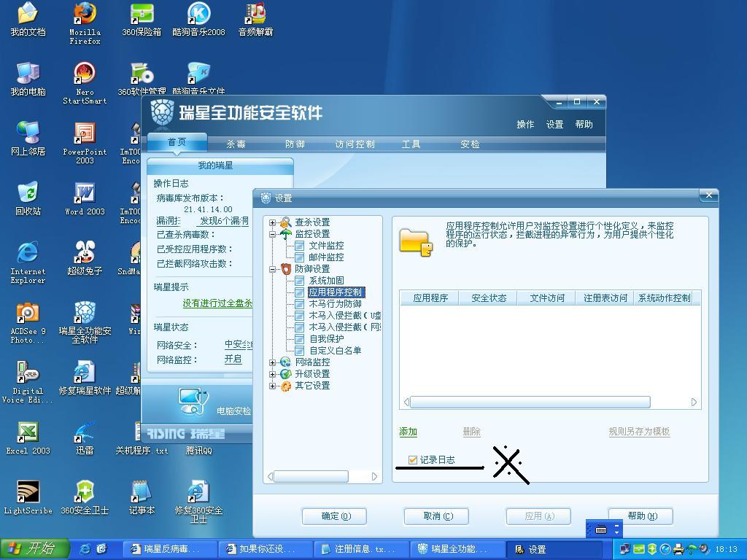Launch 迅雷 desktop shortcut
This screenshot has width=747, height=560.
click(85, 438)
